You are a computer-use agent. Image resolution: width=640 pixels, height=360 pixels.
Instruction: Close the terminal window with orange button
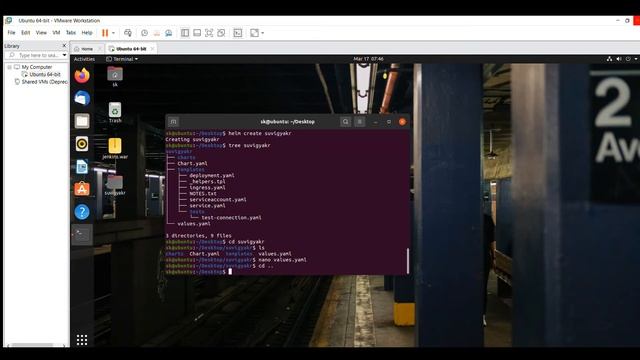tap(402, 122)
